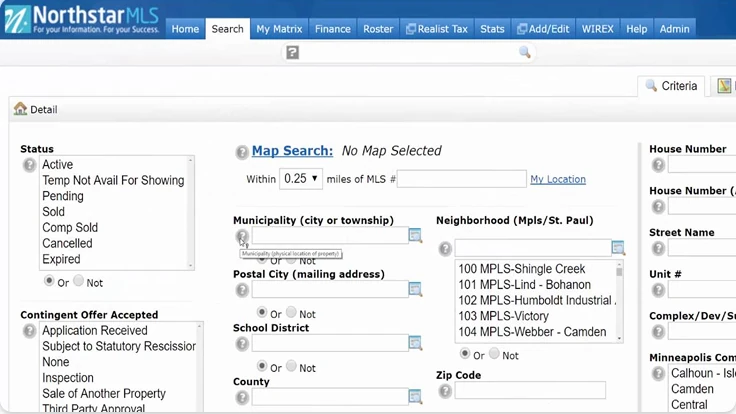
Task: Click the help icon beside Status list
Action: [29, 165]
